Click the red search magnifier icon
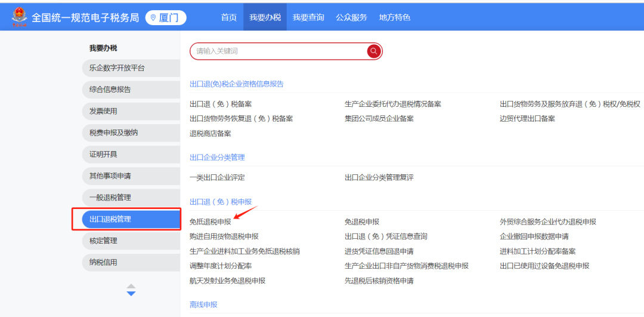 tap(374, 51)
